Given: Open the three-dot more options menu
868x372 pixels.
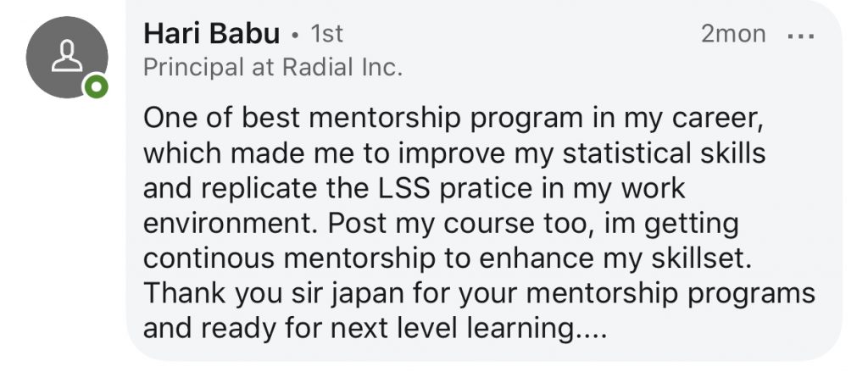Looking at the screenshot, I should [x=799, y=35].
